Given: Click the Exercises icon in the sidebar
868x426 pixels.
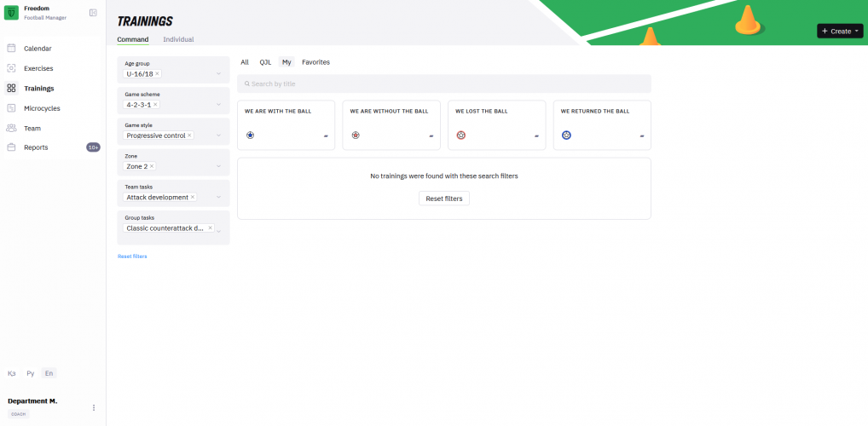Looking at the screenshot, I should (x=11, y=68).
